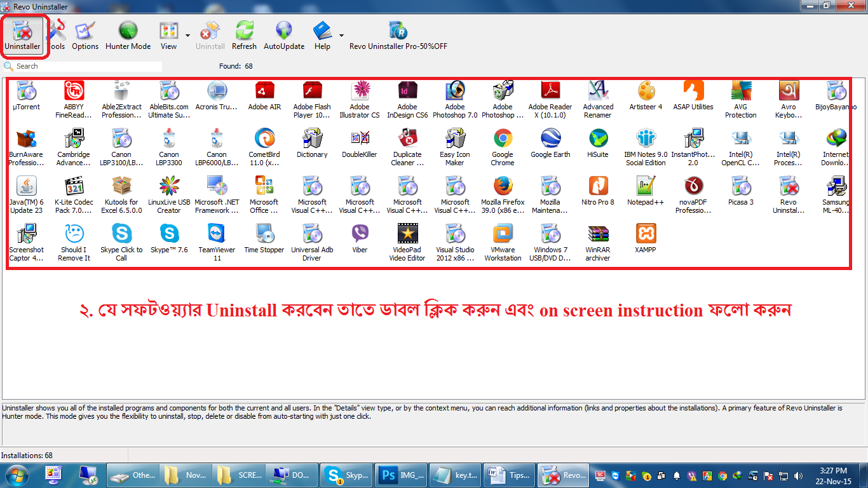Viewport: 868px width, 488px height.
Task: Open the Windows Start menu
Action: (17, 475)
